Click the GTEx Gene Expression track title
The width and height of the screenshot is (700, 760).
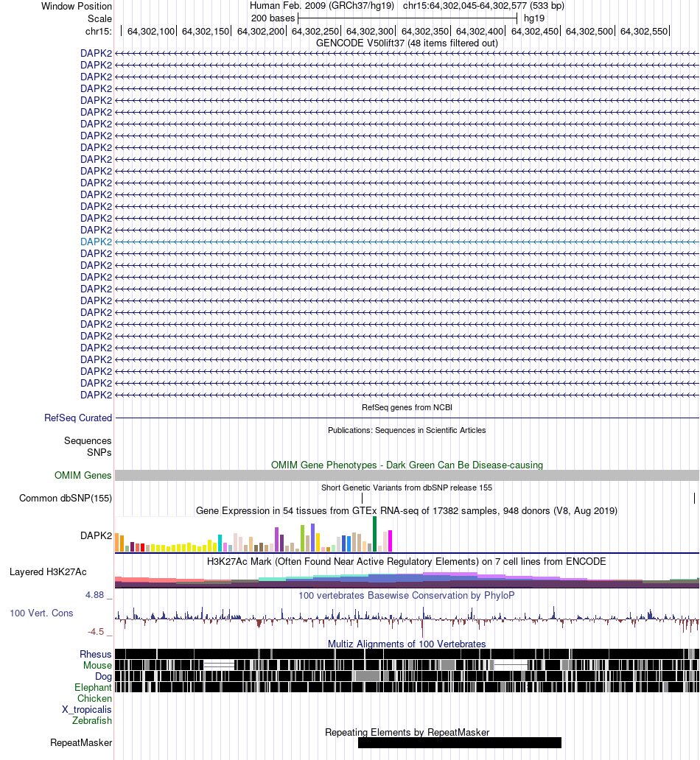point(407,511)
